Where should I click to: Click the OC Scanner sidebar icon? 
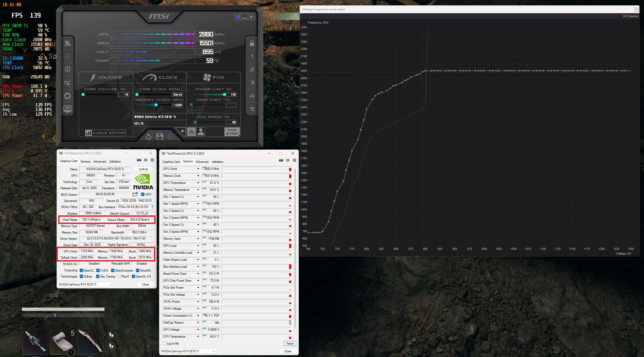(x=67, y=83)
